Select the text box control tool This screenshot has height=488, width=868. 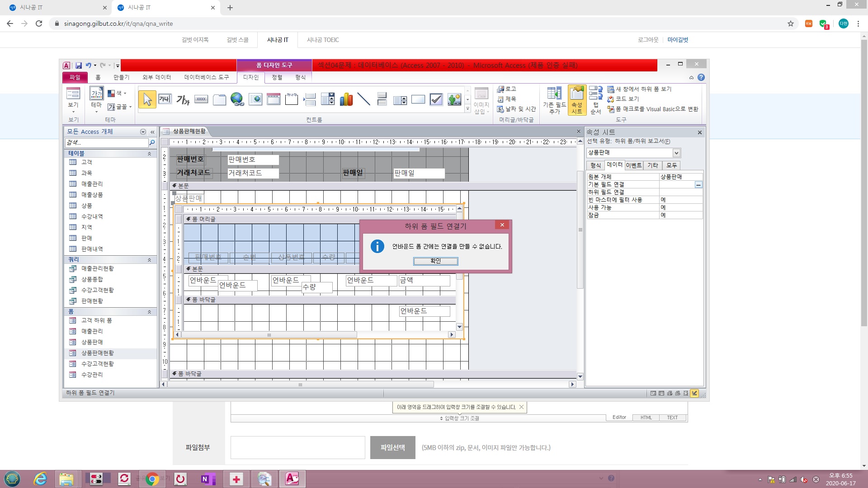coord(165,99)
